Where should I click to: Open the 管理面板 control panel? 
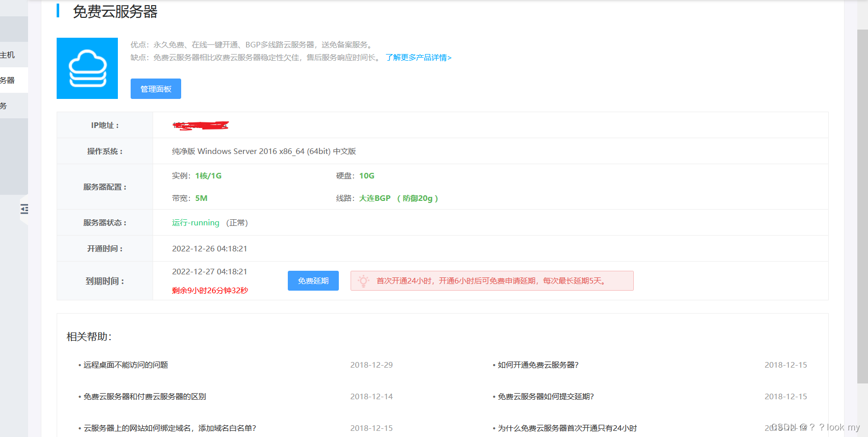[x=156, y=89]
